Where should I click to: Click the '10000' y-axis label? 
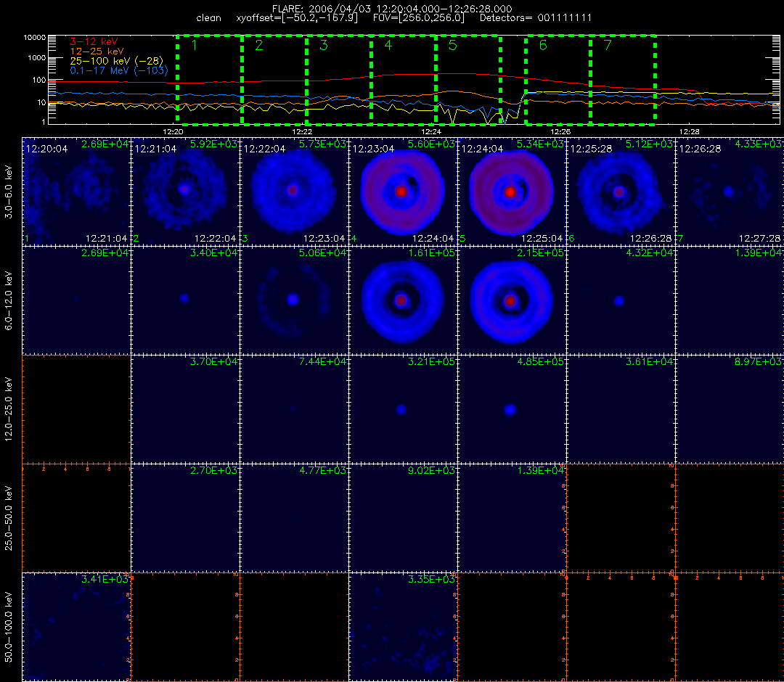point(35,38)
